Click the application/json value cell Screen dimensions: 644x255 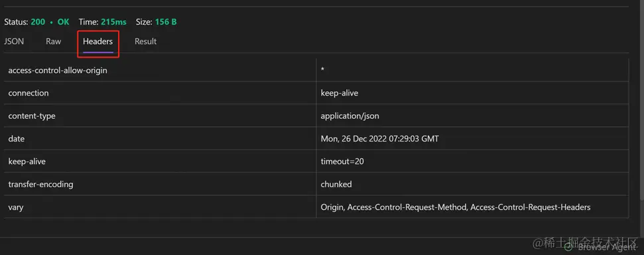(x=472, y=116)
